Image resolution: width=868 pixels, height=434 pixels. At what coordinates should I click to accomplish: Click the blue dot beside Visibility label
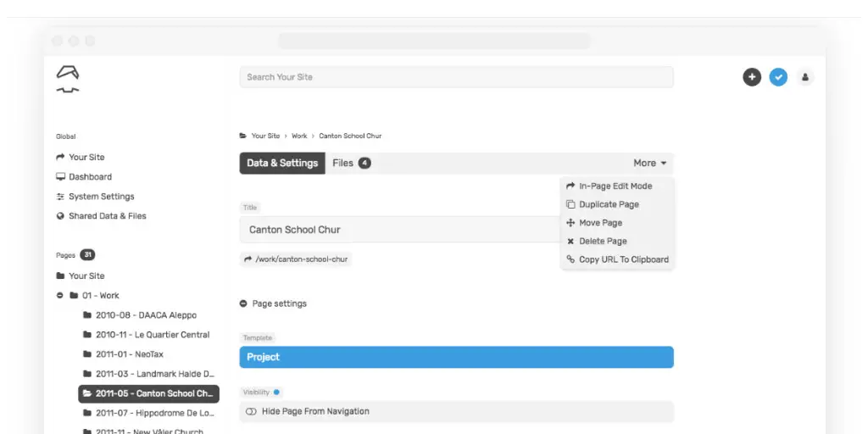[x=276, y=392]
